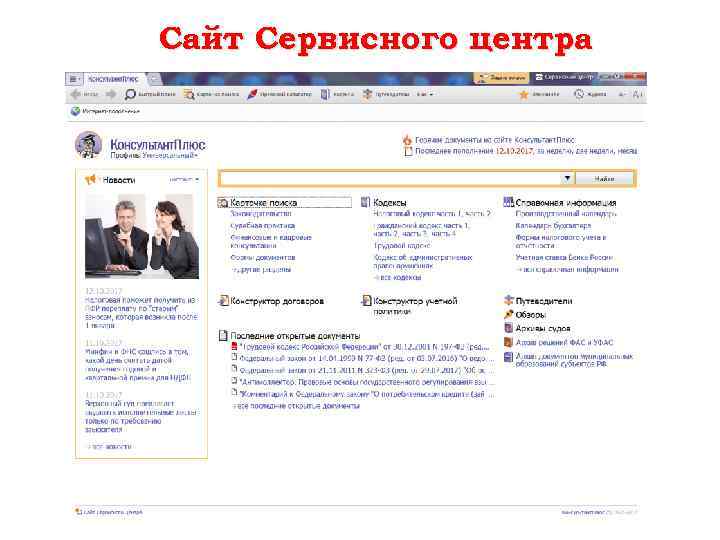Screen dimensions: 720x540
Task: Click into the quick search field
Action: [390, 179]
